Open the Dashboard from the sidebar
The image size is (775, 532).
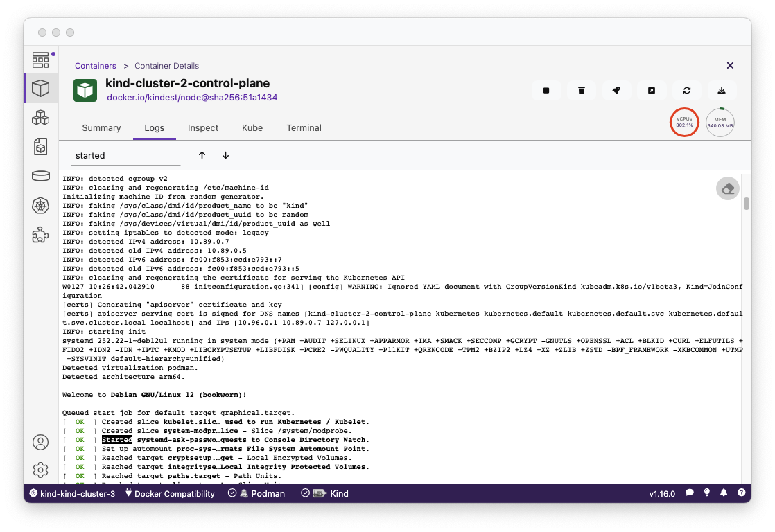pyautogui.click(x=41, y=60)
